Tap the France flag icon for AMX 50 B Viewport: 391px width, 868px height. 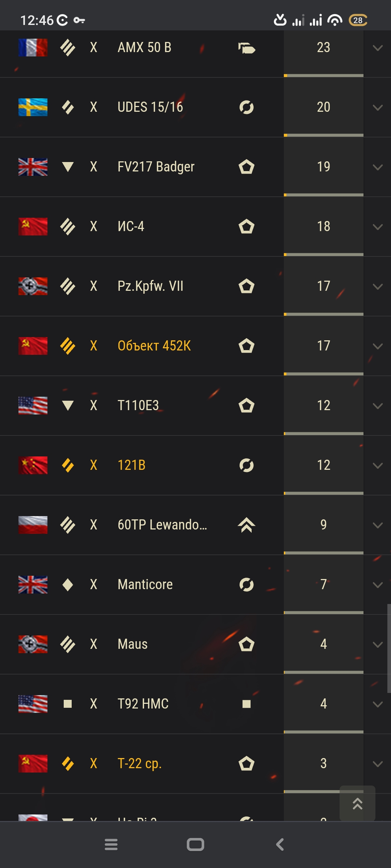pos(33,47)
